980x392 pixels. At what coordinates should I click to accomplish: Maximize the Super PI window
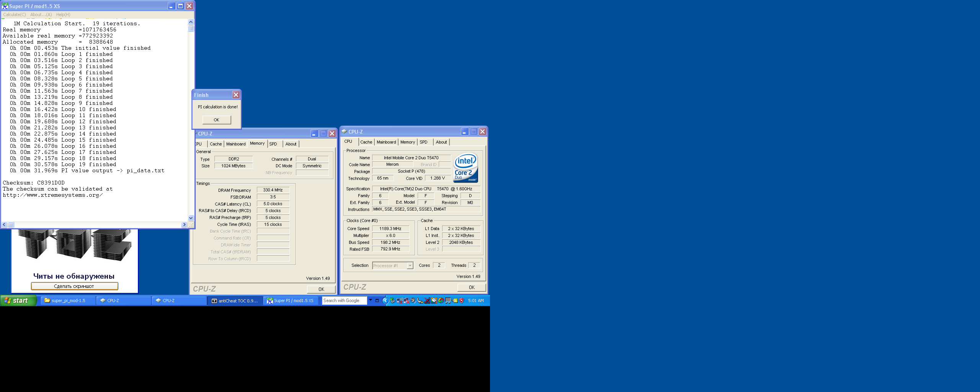pos(180,6)
